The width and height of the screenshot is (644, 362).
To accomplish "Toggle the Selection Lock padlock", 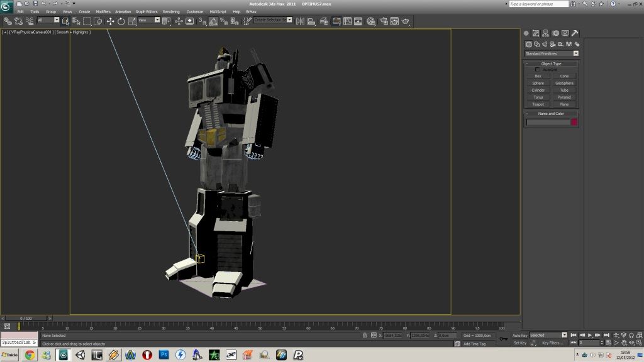I will point(365,336).
